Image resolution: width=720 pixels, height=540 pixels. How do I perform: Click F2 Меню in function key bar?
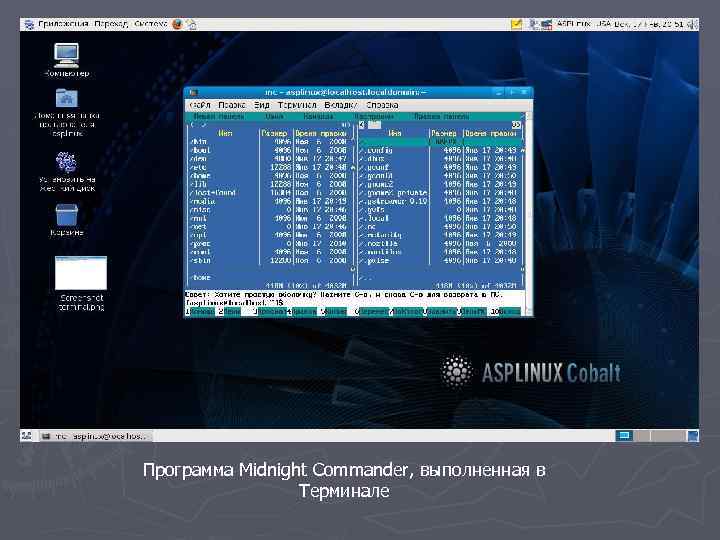230,312
